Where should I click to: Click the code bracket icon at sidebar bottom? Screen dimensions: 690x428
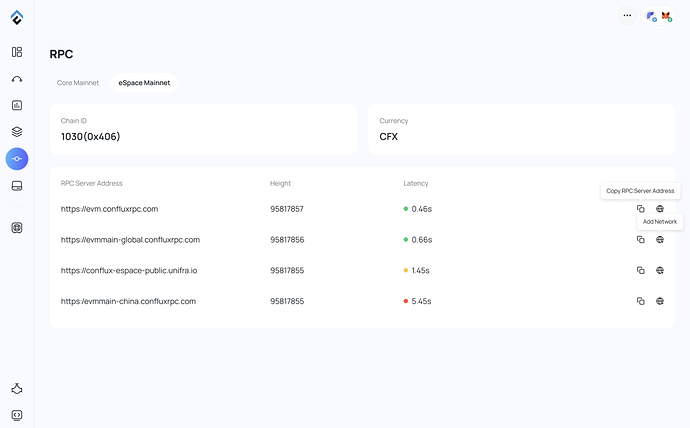(x=17, y=414)
